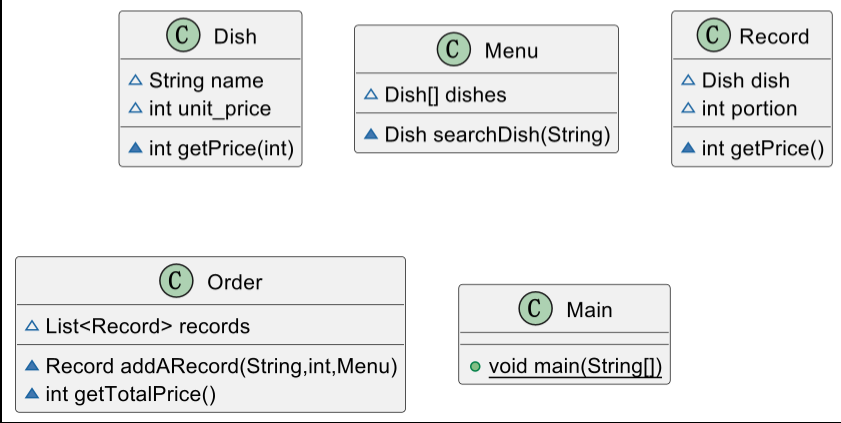Click the Dish class circle icon
The width and height of the screenshot is (841, 423).
coord(181,36)
